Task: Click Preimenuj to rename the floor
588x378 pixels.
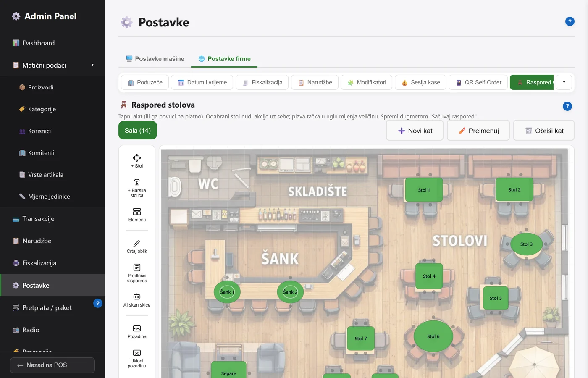Action: (478, 131)
